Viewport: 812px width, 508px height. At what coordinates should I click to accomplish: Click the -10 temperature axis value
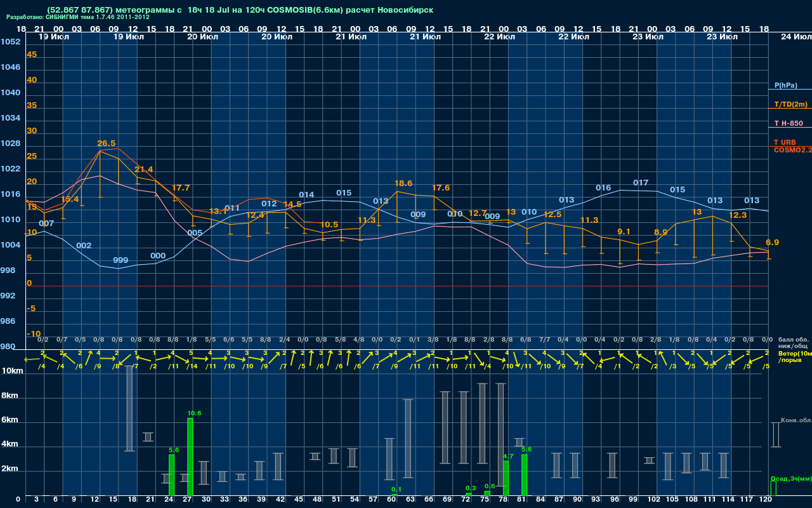click(x=34, y=334)
